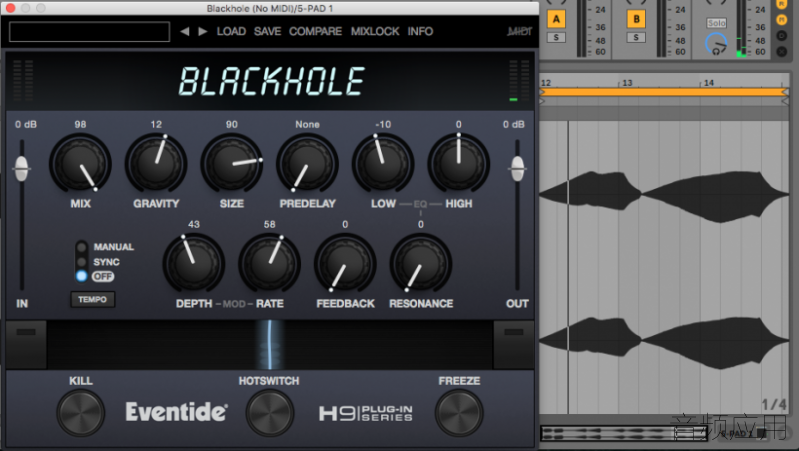Click the MIDI indicator in plugin header
799x451 pixels.
tap(519, 32)
